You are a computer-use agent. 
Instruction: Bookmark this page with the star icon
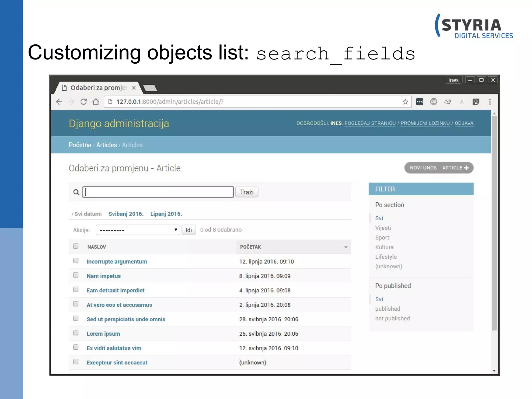click(x=405, y=102)
